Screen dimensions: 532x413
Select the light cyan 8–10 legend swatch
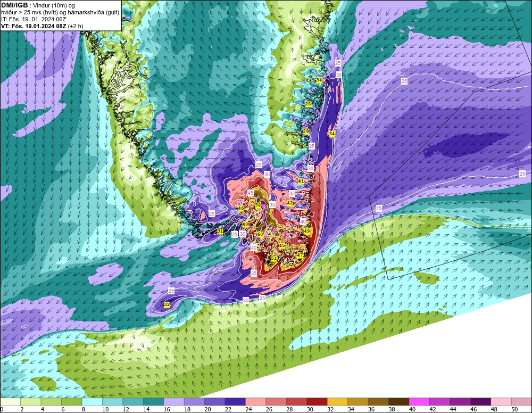click(92, 402)
